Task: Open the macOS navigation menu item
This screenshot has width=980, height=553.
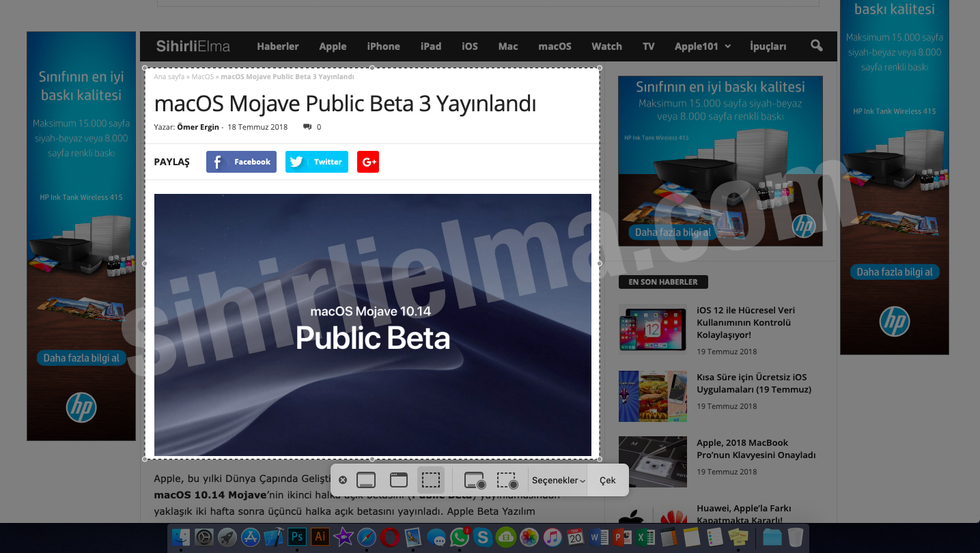Action: click(x=555, y=46)
